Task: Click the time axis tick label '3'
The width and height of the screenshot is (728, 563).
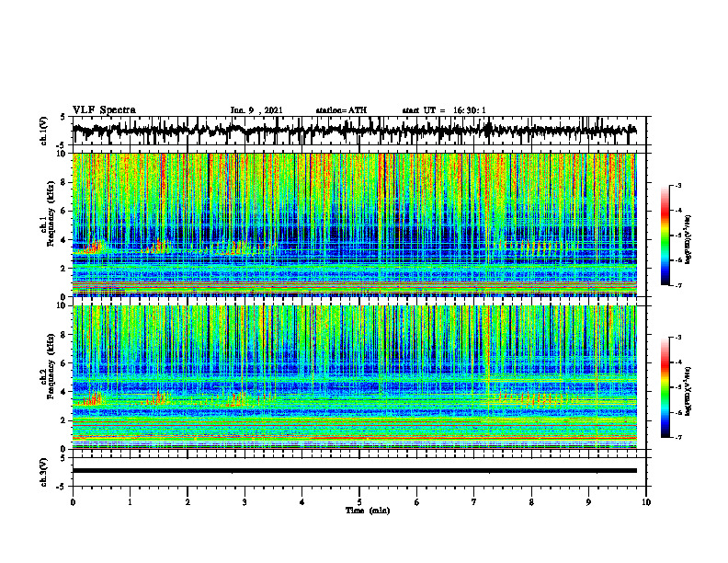Action: click(245, 502)
